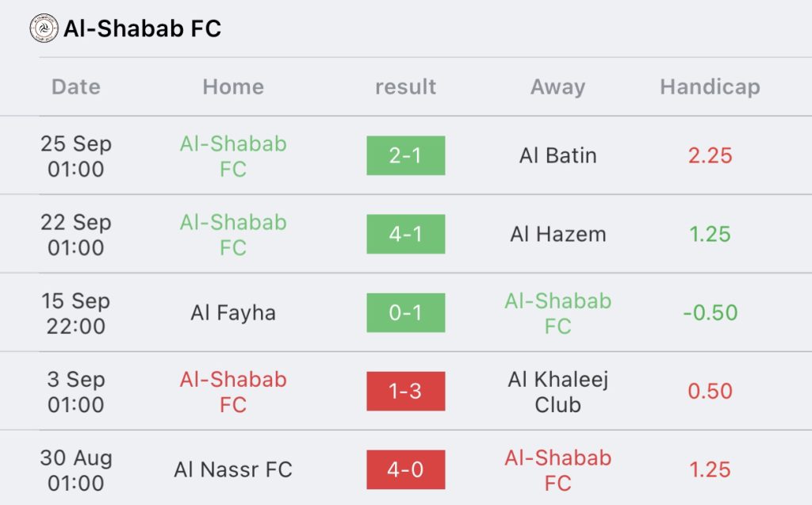Select the Away column header
The height and width of the screenshot is (505, 812).
pos(557,86)
